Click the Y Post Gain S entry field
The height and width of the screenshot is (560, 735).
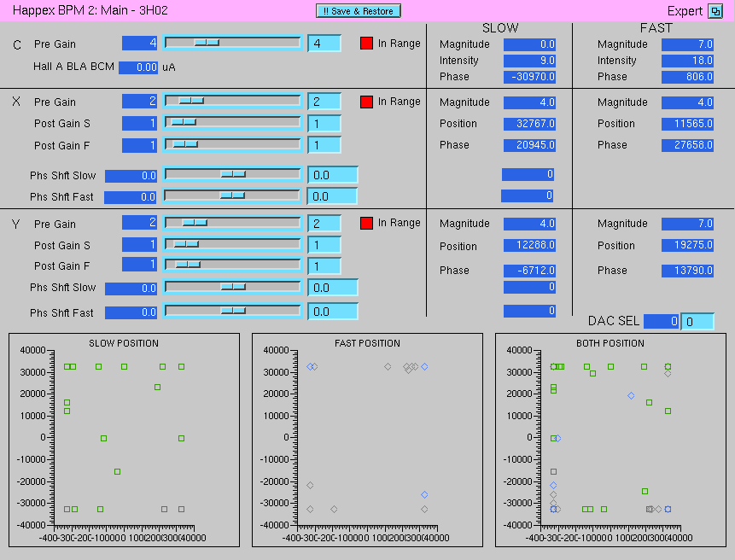coord(324,245)
